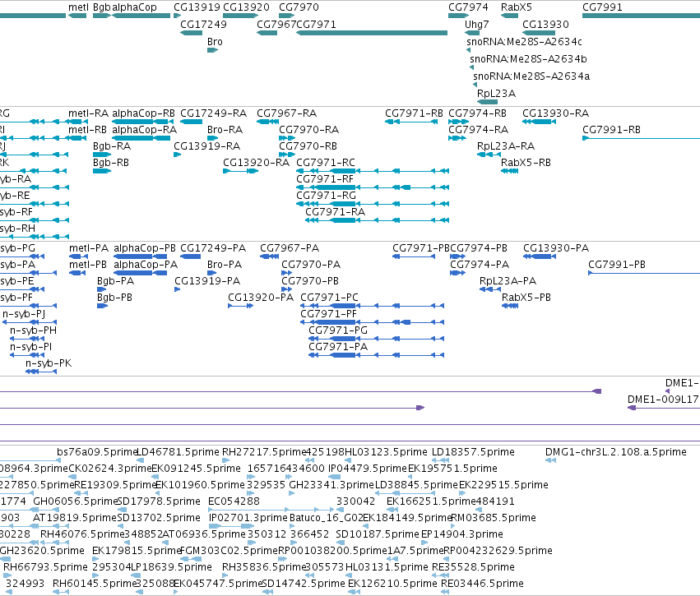The height and width of the screenshot is (596, 700).
Task: Click EST GH06056.5prime label
Action: click(x=75, y=501)
